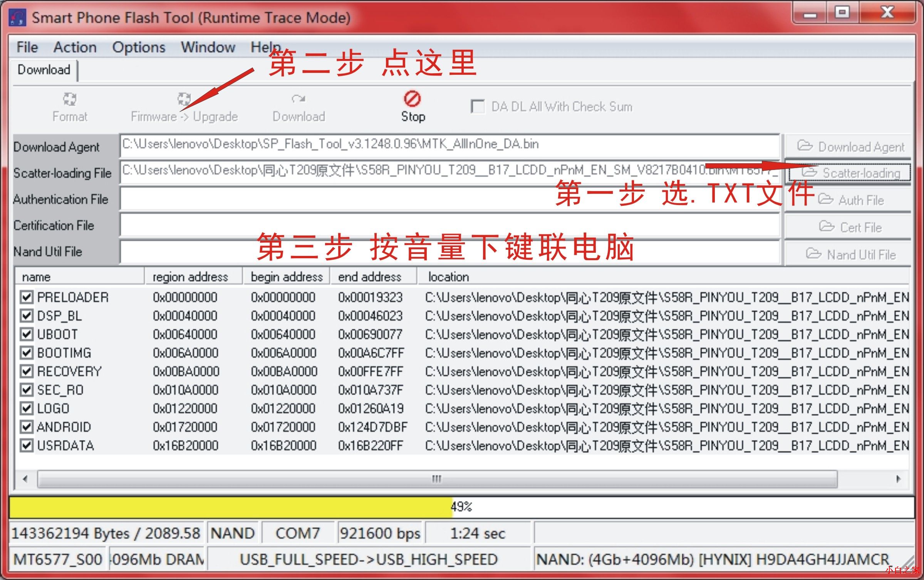Screen dimensions: 924x580
Task: Click the begin address column header
Action: [286, 277]
